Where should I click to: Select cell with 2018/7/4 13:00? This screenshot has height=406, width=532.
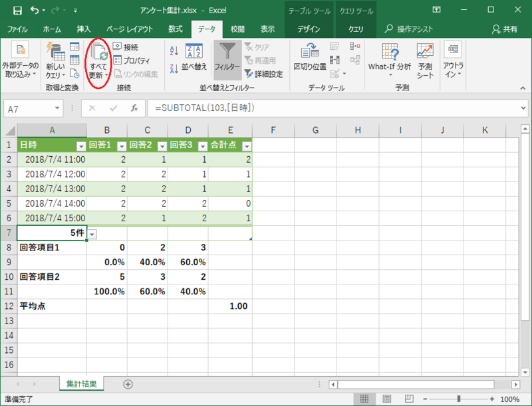(52, 189)
